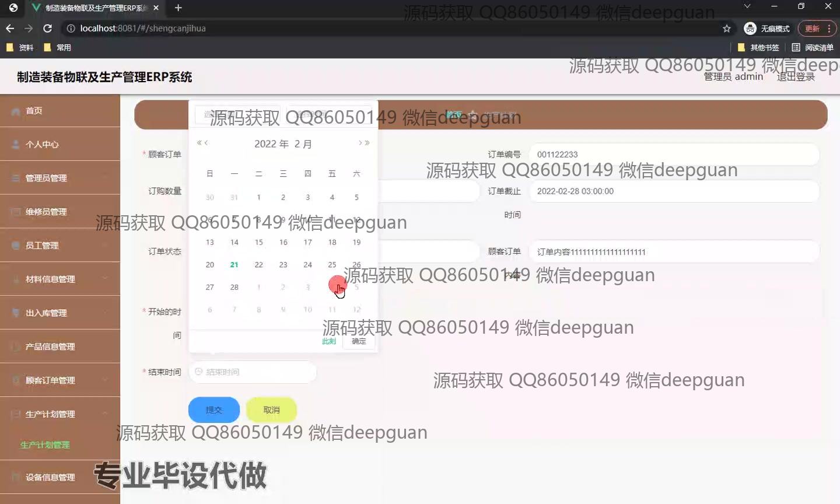Click the 订单编号 input field
This screenshot has height=504, width=840.
click(x=674, y=155)
